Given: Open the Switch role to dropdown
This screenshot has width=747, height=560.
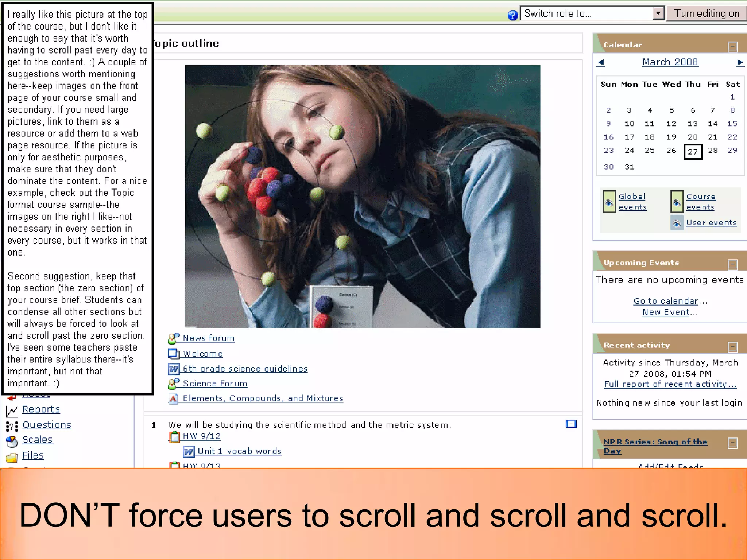Looking at the screenshot, I should [x=592, y=13].
